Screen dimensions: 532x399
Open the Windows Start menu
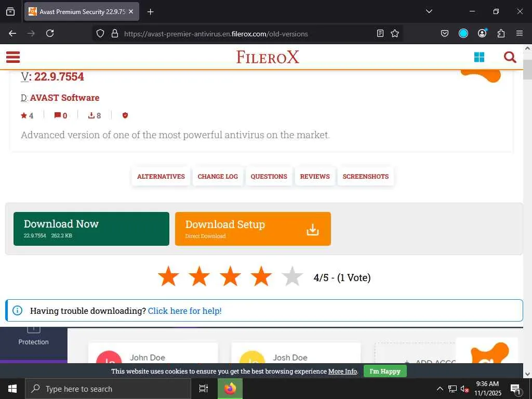tap(12, 389)
